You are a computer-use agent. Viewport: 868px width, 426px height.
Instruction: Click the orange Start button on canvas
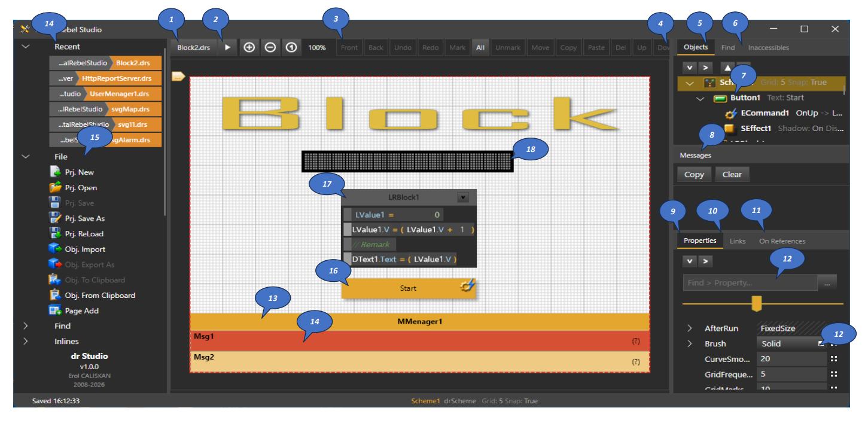coord(409,288)
